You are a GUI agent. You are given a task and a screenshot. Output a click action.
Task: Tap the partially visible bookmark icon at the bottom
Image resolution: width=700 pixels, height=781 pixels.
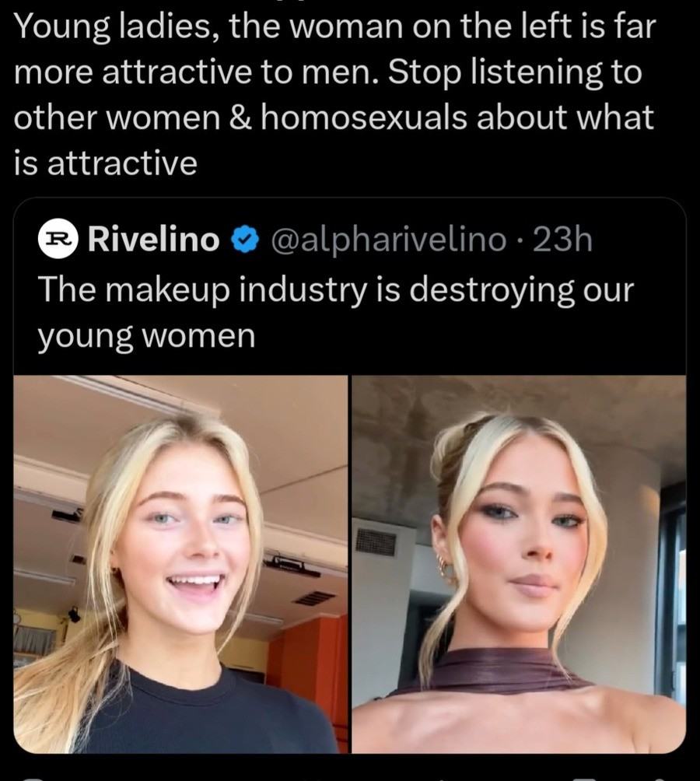pyautogui.click(x=584, y=779)
